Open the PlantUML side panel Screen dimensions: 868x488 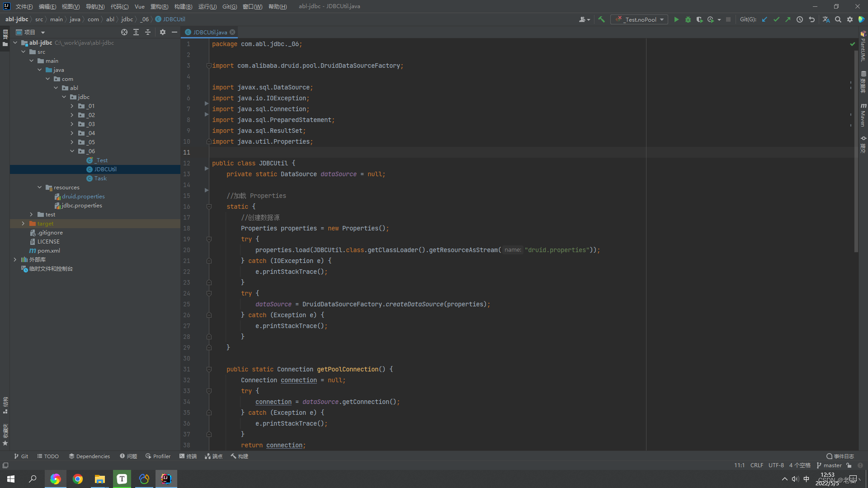tap(863, 47)
